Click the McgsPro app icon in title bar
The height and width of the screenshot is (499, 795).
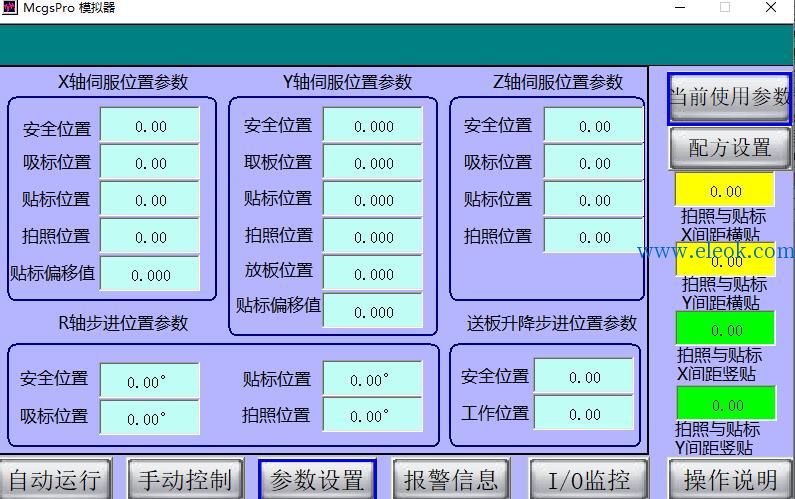10,7
